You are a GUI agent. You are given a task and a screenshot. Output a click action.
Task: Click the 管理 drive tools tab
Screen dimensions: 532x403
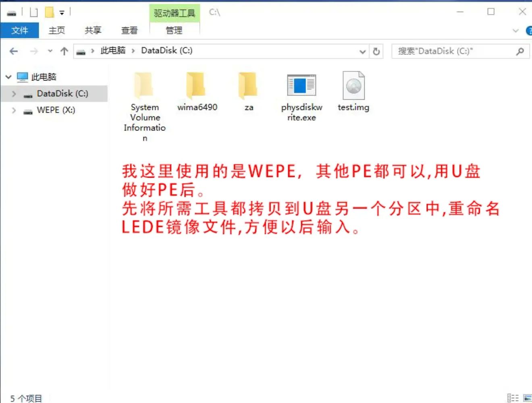pos(175,30)
